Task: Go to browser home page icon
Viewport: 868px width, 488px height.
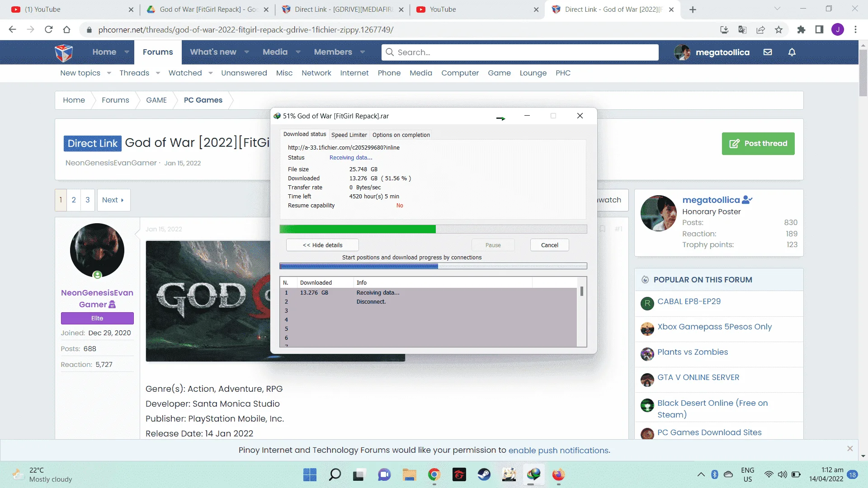Action: point(67,30)
